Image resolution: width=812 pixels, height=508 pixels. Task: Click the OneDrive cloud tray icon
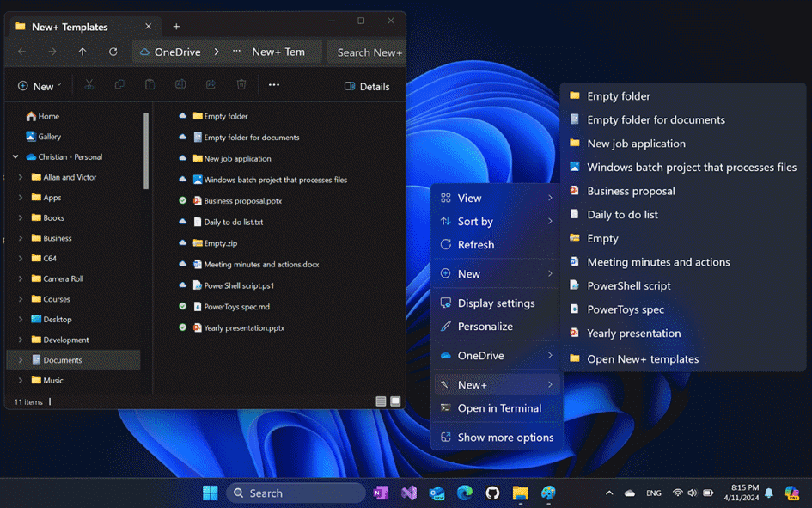(630, 493)
